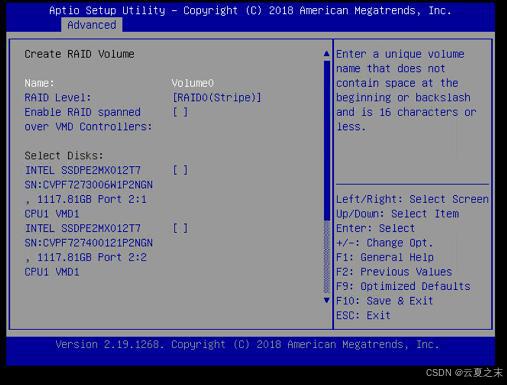Click F9: Optimized Defaults text

click(403, 286)
